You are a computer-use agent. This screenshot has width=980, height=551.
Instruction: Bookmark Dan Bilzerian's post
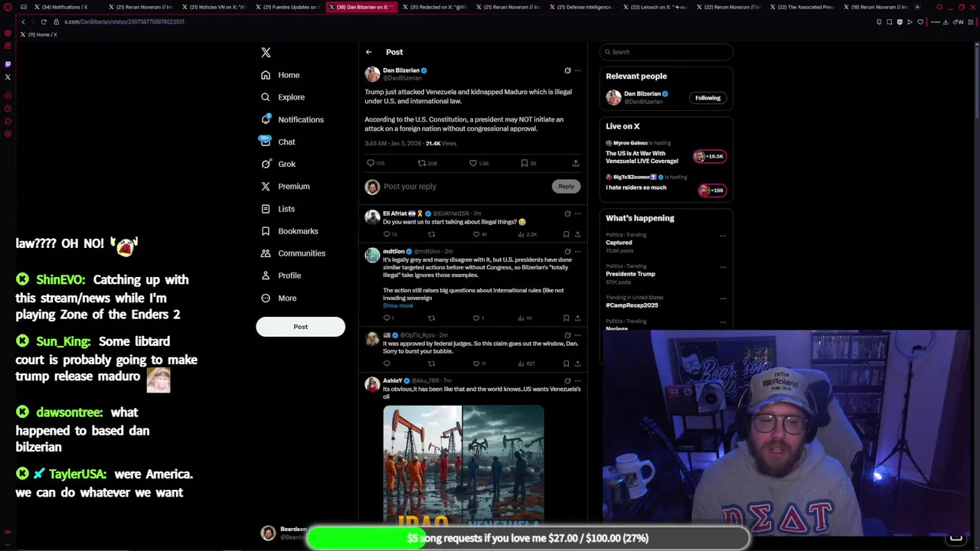coord(524,163)
